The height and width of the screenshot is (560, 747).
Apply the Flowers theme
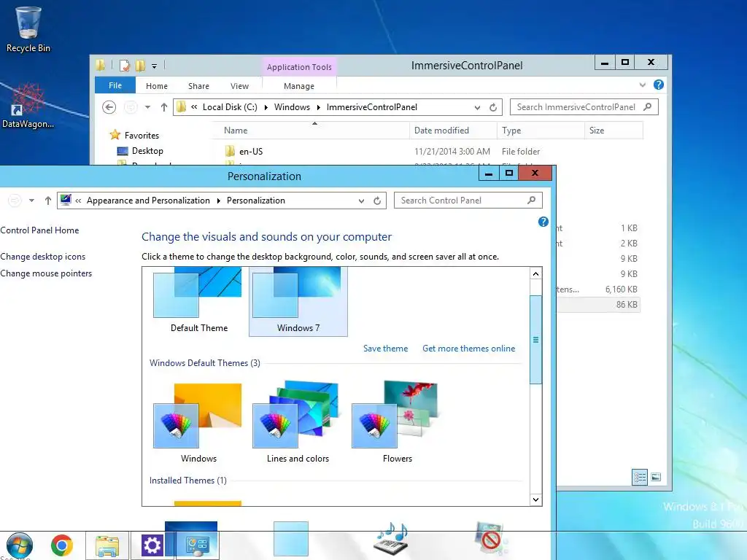click(x=398, y=423)
